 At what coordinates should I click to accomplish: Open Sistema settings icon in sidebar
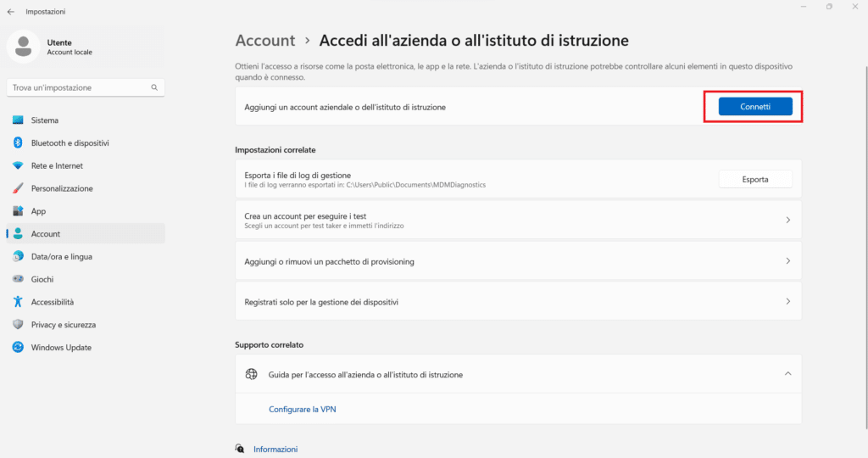coord(18,120)
